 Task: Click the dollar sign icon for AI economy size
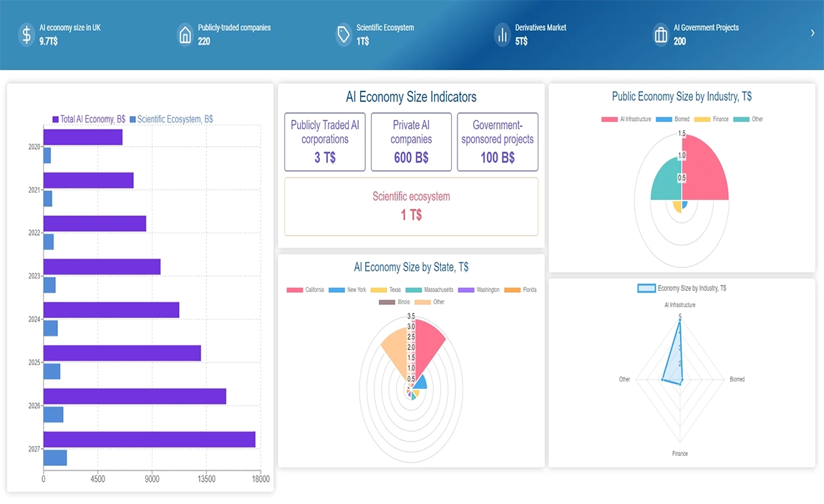point(26,34)
